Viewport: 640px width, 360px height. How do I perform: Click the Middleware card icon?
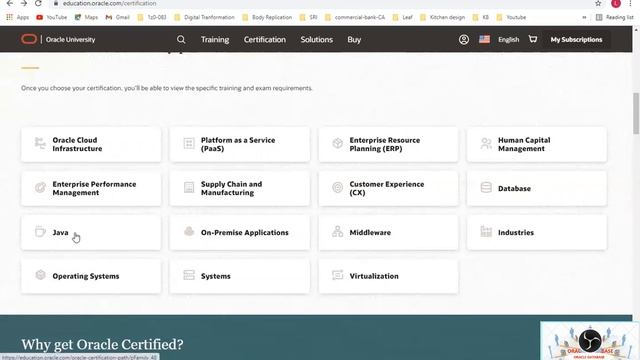(x=337, y=231)
